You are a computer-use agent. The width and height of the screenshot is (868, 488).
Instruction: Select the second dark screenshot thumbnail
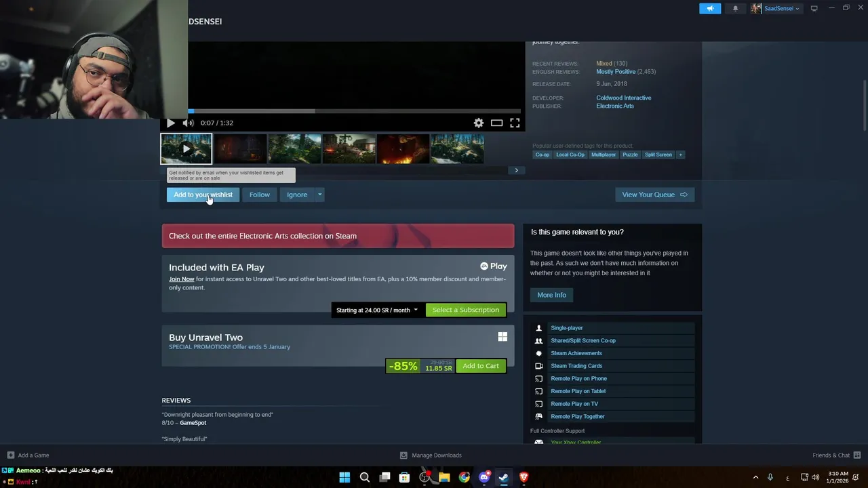240,149
